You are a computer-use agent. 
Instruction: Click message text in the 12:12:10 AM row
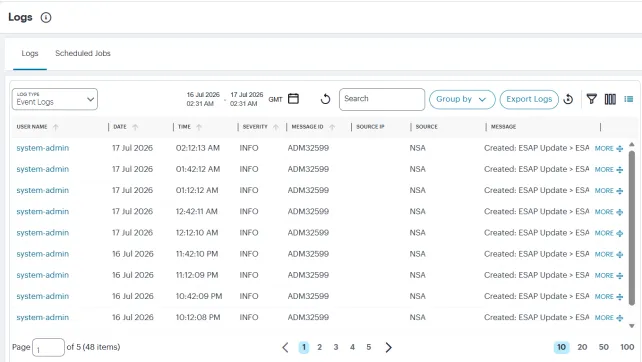[x=536, y=233]
